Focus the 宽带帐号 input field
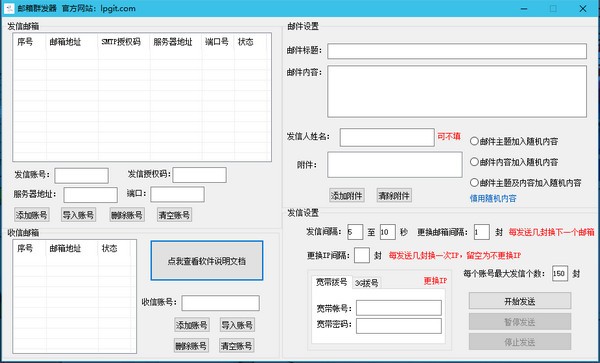Image resolution: width=600 pixels, height=363 pixels. (399, 308)
